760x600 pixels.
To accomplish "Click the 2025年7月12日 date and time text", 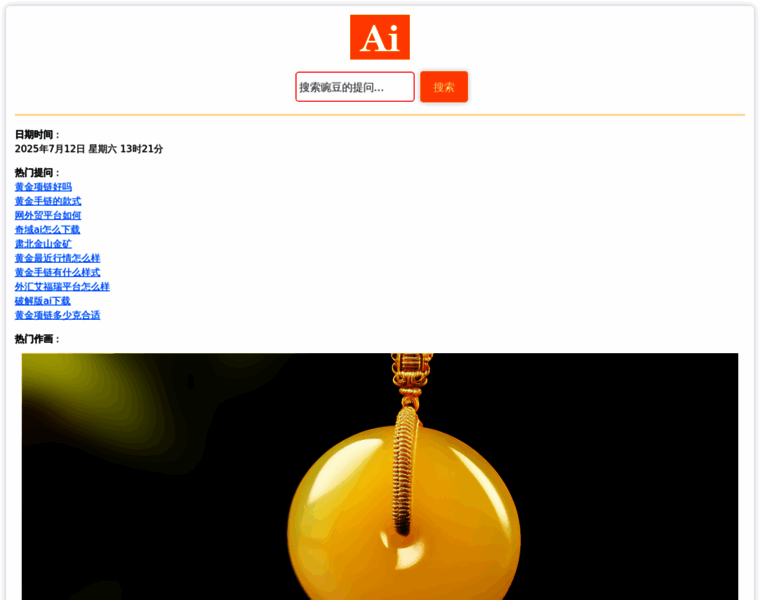I will point(89,149).
